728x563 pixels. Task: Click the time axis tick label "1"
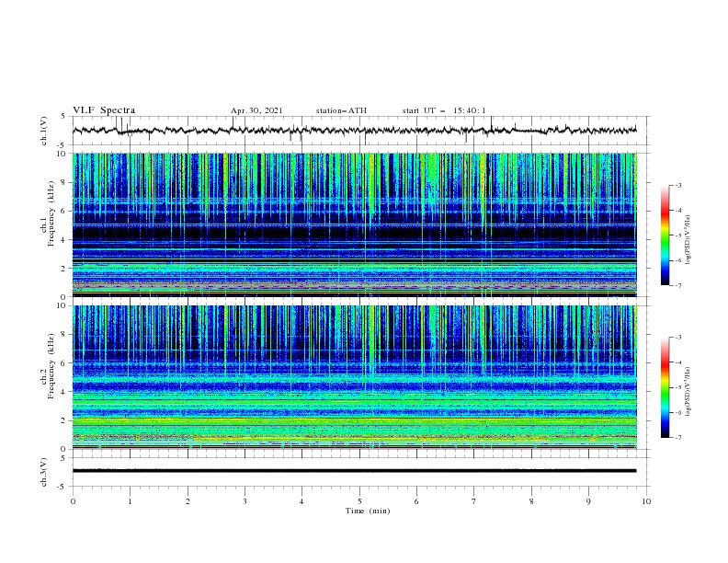(130, 501)
